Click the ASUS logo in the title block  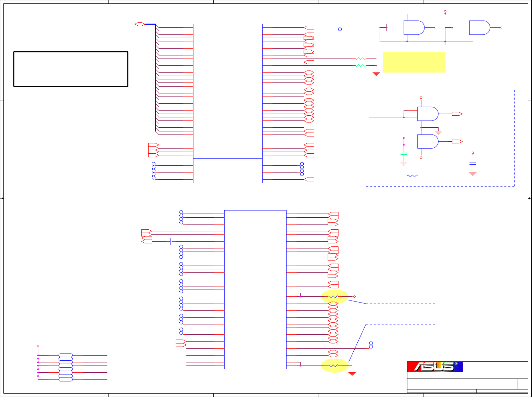435,367
